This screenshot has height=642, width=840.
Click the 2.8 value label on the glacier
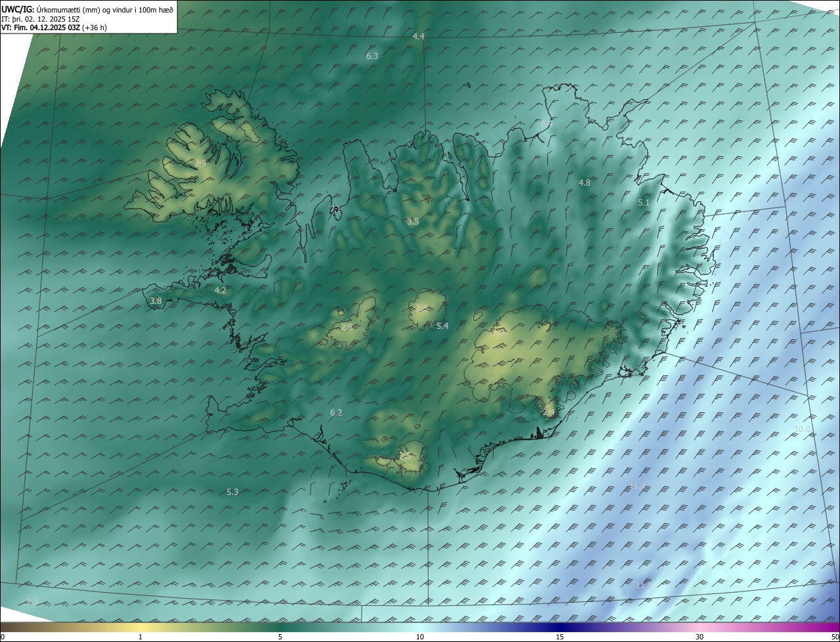coord(346,327)
